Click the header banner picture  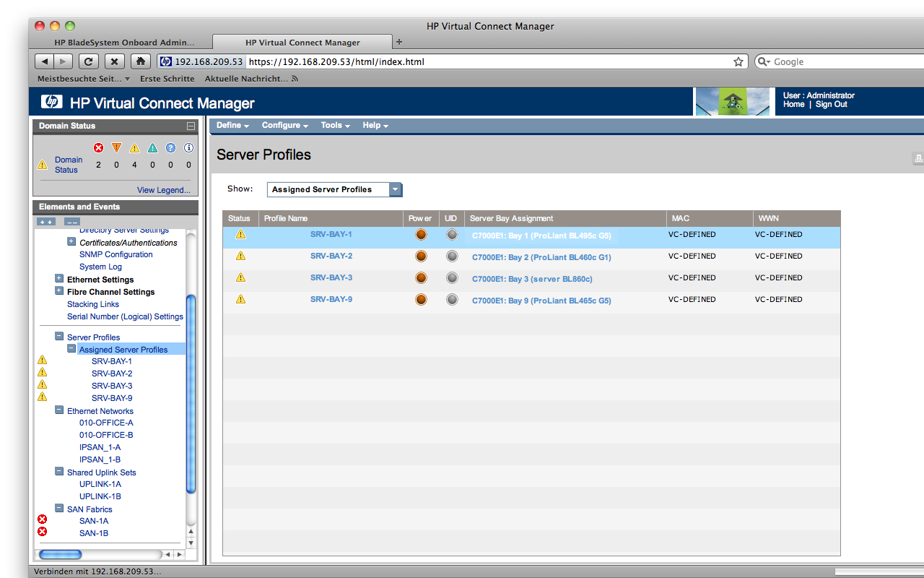click(732, 102)
